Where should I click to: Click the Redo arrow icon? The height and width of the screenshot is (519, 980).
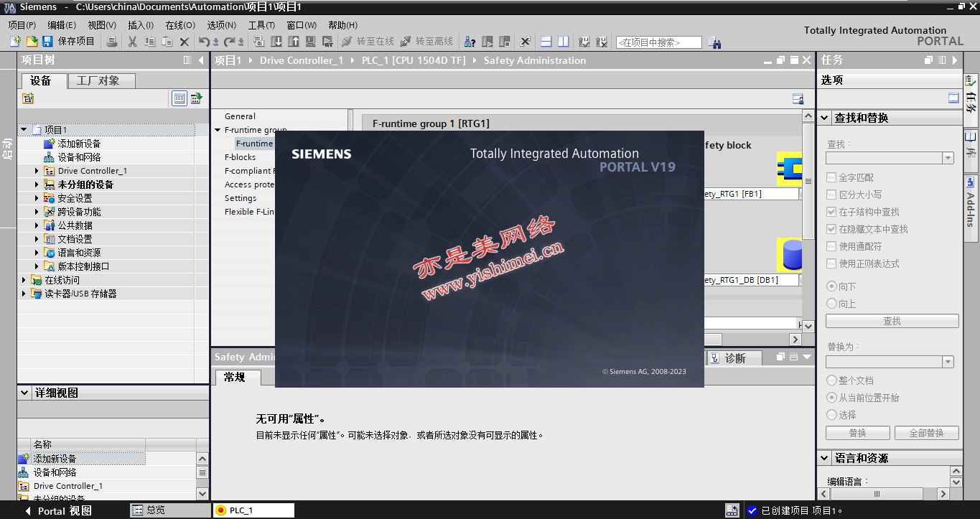click(230, 42)
